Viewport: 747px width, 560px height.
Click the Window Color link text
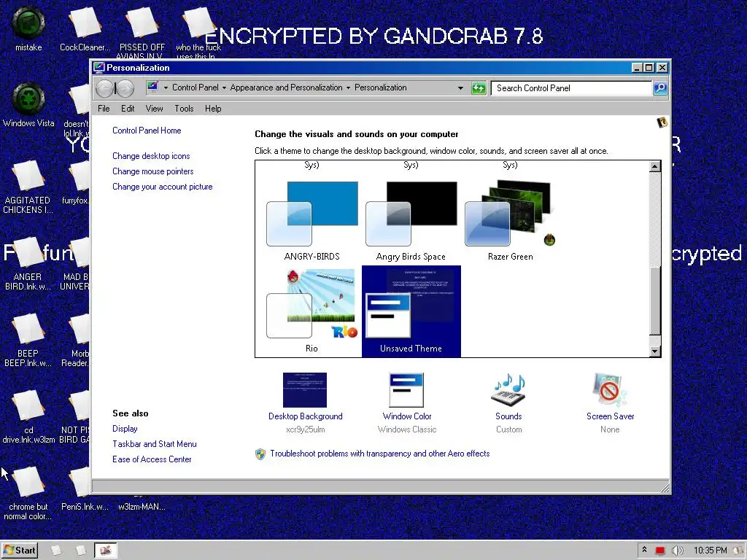click(x=407, y=416)
